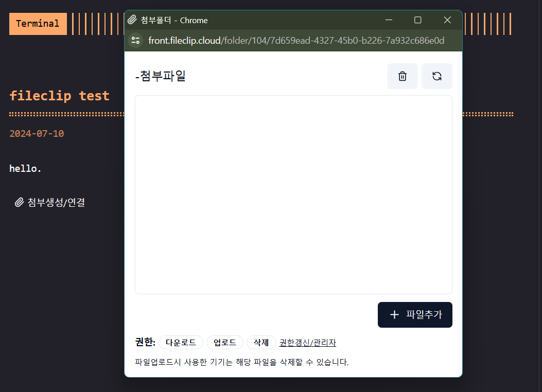Click inside the empty attachment file list

click(x=293, y=194)
